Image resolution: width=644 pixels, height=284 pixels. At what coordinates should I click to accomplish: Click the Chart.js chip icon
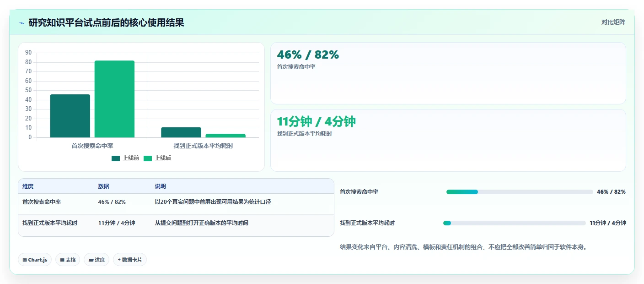pyautogui.click(x=25, y=260)
